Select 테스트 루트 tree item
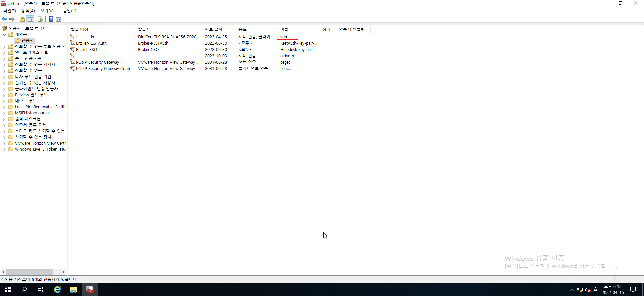The image size is (644, 296). [x=26, y=101]
